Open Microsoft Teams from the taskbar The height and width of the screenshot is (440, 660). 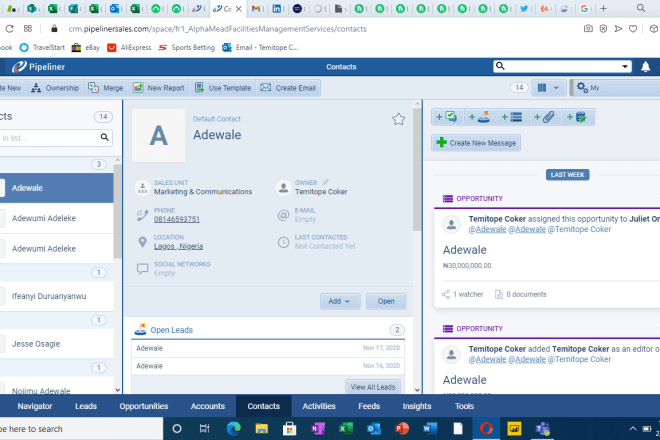pyautogui.click(x=542, y=429)
